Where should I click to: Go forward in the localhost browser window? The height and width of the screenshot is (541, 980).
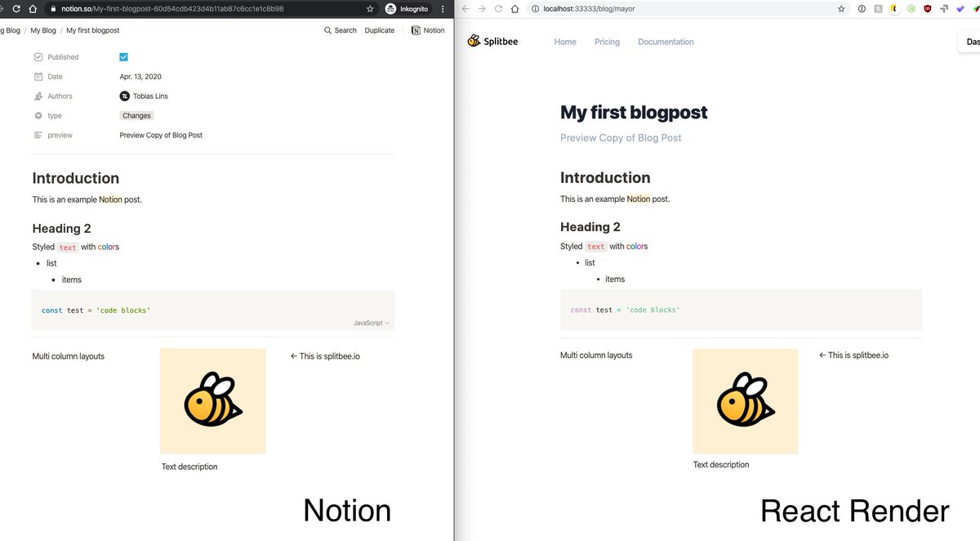482,9
